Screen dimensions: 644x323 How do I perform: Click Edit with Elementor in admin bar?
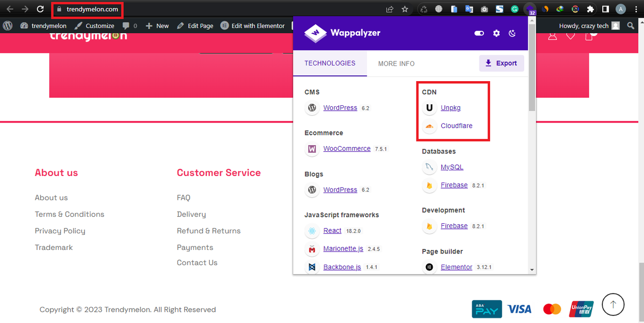point(253,26)
